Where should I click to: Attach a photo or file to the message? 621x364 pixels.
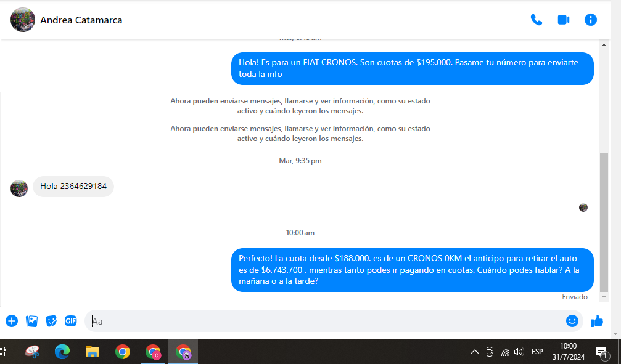[31, 321]
